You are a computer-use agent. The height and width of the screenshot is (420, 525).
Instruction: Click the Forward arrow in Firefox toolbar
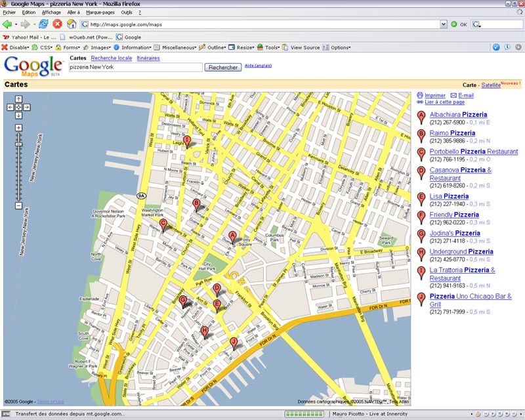click(x=25, y=24)
